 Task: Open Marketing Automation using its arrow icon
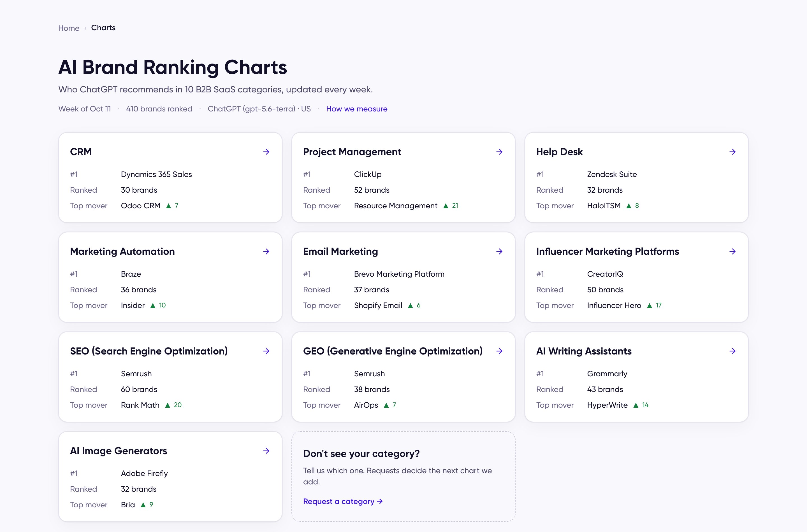[x=266, y=251]
